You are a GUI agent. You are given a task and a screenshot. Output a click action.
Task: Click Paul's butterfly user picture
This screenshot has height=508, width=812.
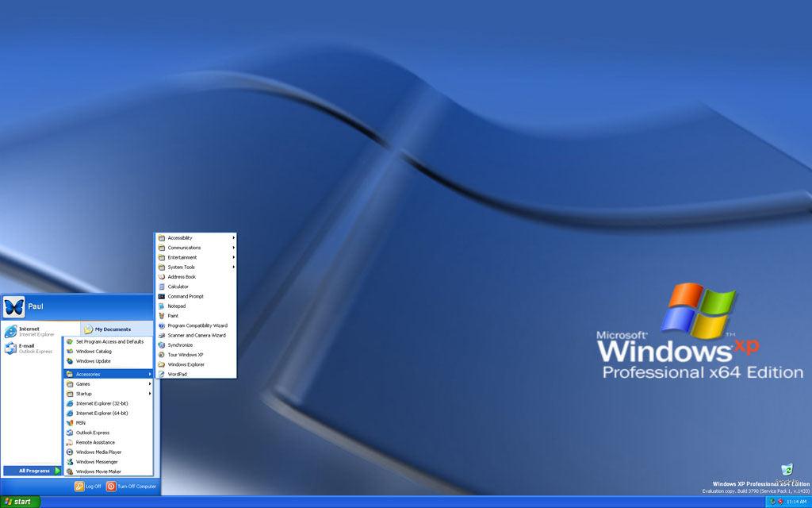[x=13, y=307]
